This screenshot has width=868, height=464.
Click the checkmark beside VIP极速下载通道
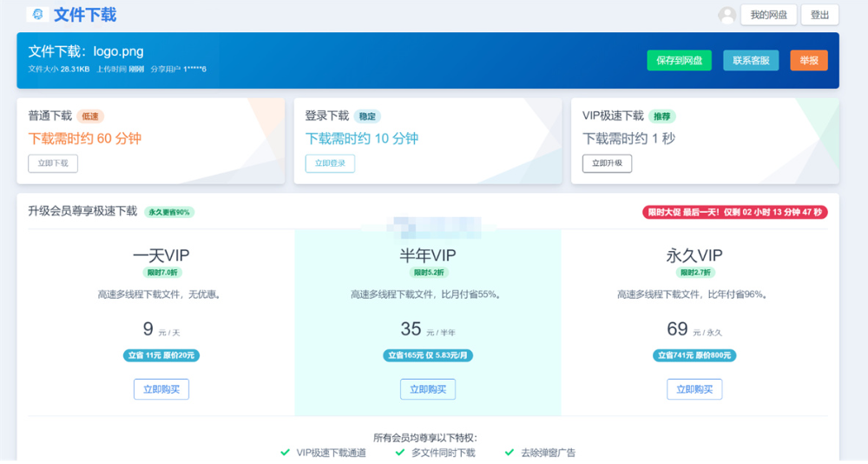click(285, 453)
